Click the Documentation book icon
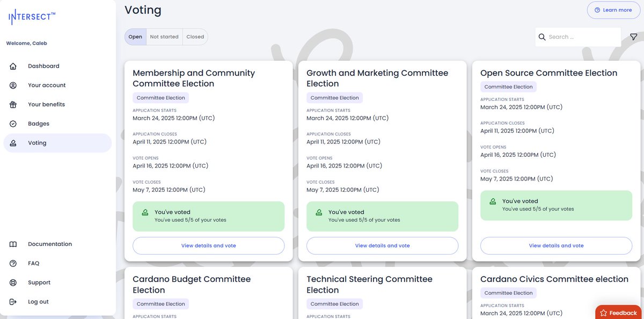 pyautogui.click(x=13, y=244)
